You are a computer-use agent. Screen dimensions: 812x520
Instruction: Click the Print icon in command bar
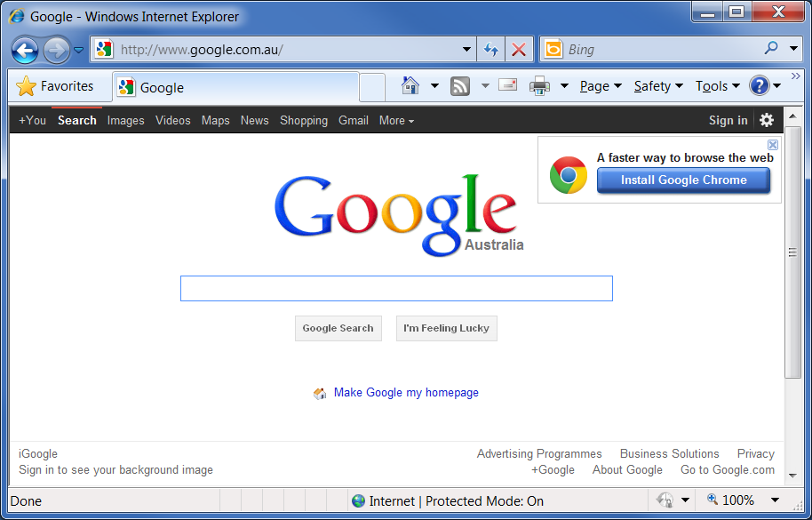[x=538, y=86]
